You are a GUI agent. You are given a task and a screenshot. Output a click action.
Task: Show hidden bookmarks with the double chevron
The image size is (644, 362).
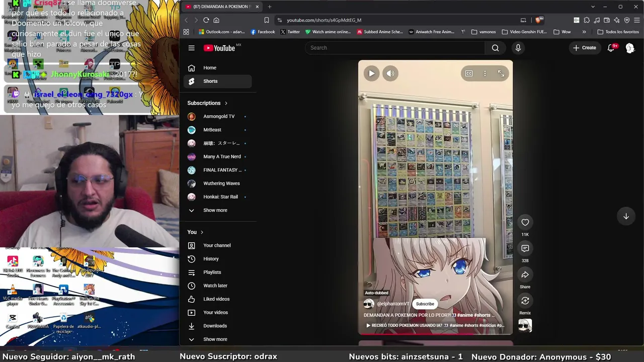pyautogui.click(x=584, y=32)
